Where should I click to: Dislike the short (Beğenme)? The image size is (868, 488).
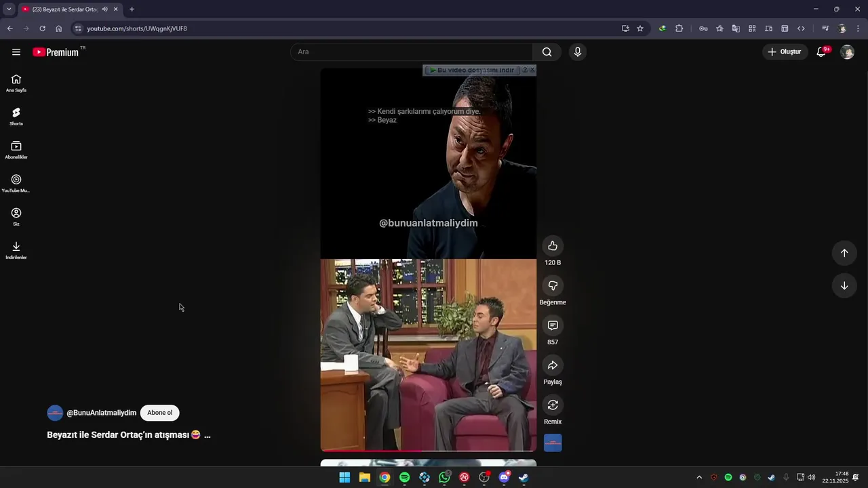553,286
